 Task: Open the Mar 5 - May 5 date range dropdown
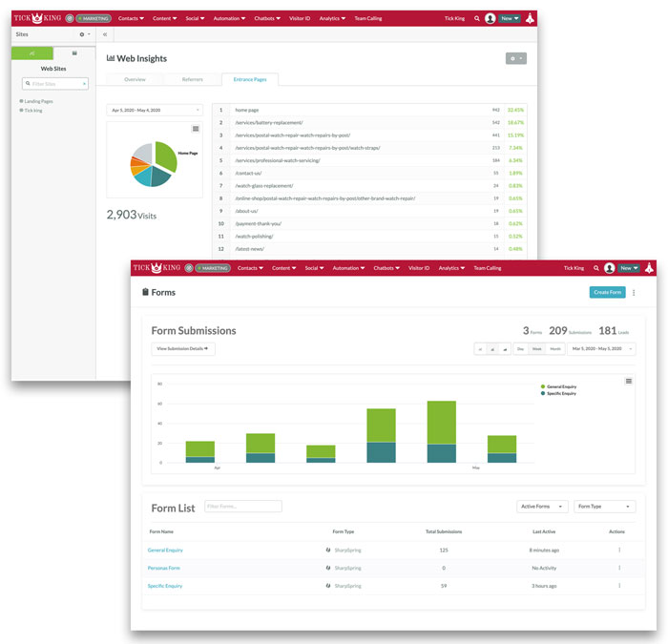(601, 349)
